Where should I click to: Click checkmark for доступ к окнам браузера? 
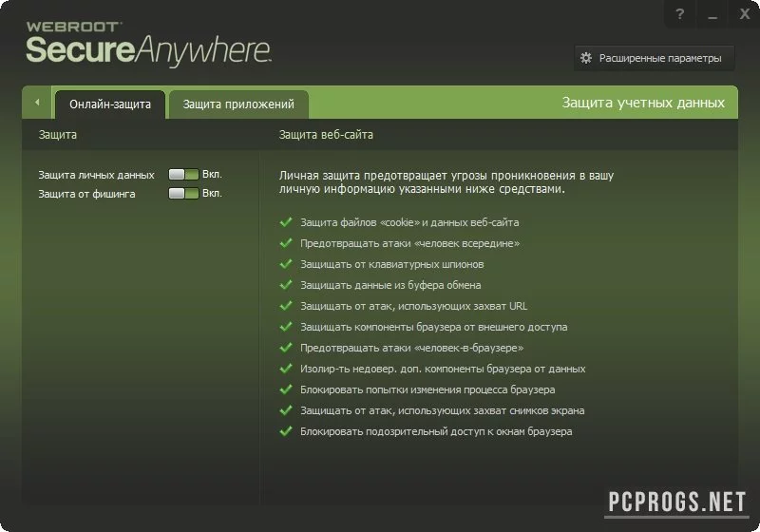tap(286, 430)
